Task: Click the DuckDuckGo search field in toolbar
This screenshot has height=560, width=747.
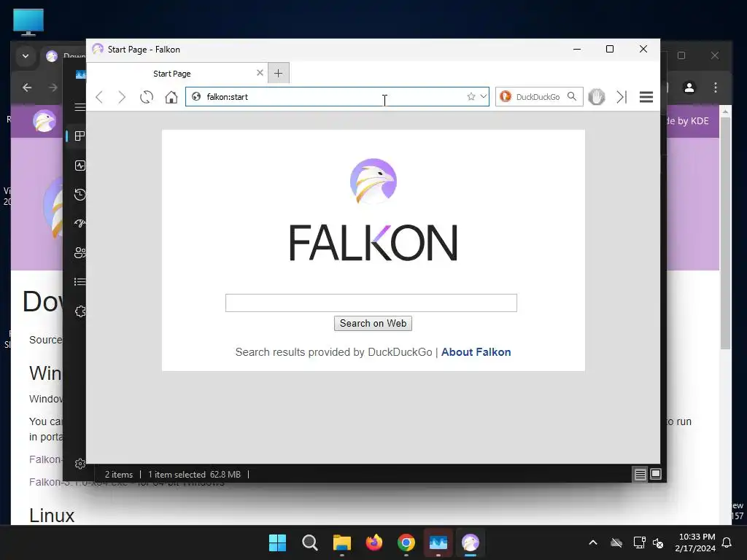Action: (x=538, y=97)
